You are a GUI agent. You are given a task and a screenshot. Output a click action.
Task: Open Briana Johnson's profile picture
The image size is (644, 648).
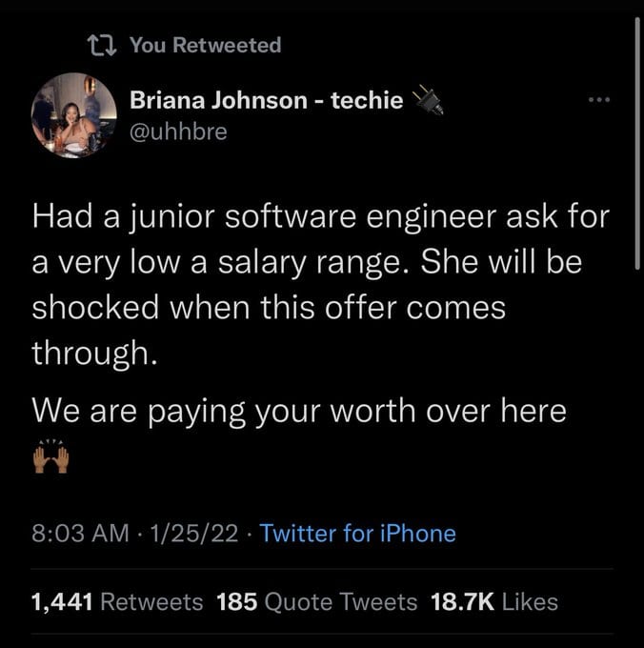tap(74, 115)
